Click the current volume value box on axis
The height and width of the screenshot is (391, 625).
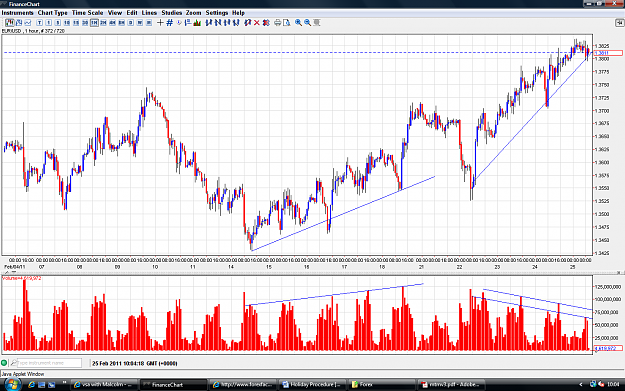(608, 348)
